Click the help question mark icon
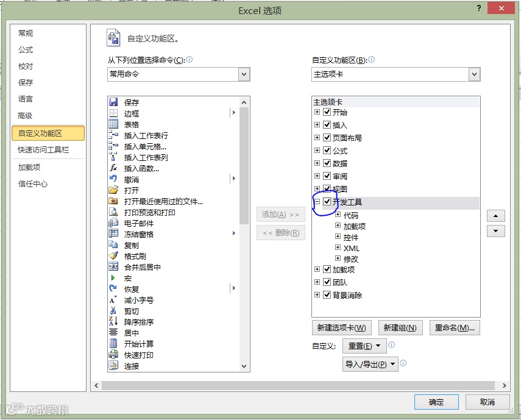 (x=479, y=8)
